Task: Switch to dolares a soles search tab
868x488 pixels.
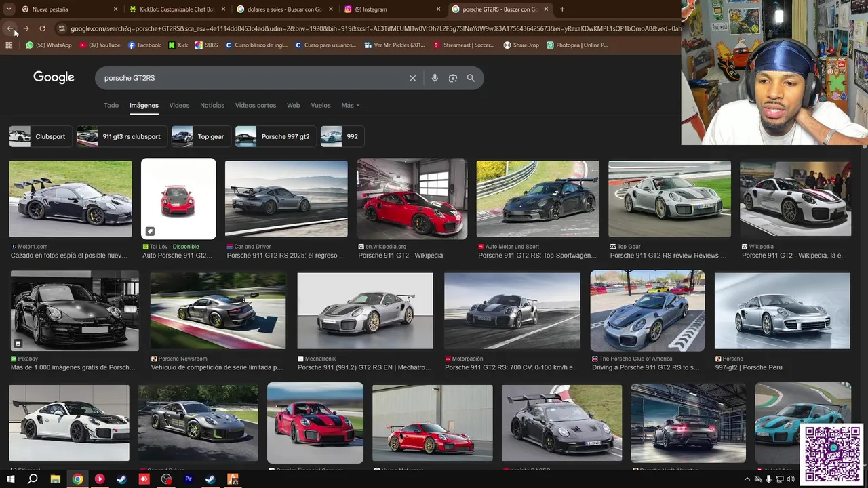Action: click(x=285, y=9)
